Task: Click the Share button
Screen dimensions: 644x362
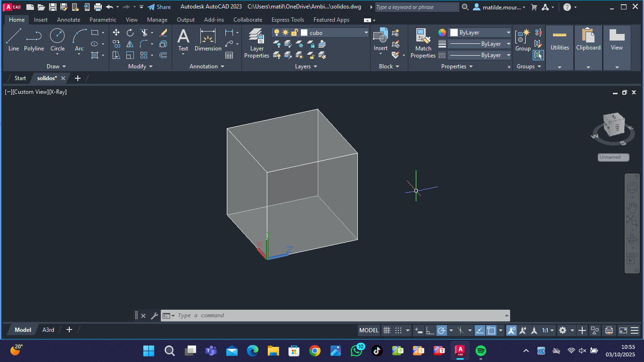Action: tap(159, 7)
